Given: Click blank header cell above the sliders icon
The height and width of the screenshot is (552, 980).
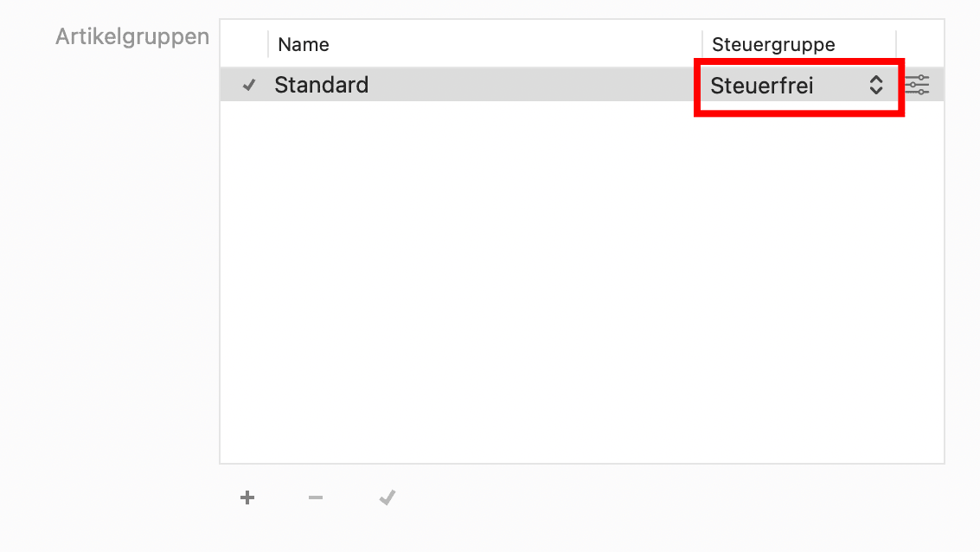Looking at the screenshot, I should (920, 44).
